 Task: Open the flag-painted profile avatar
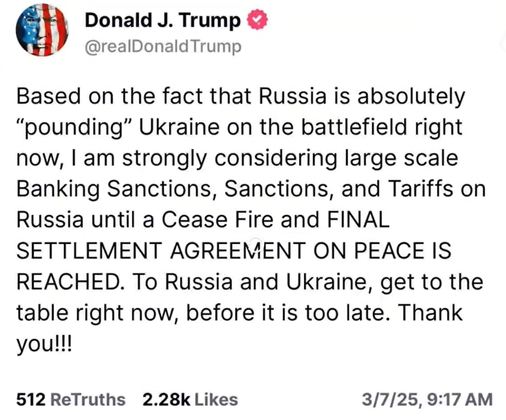tap(42, 30)
